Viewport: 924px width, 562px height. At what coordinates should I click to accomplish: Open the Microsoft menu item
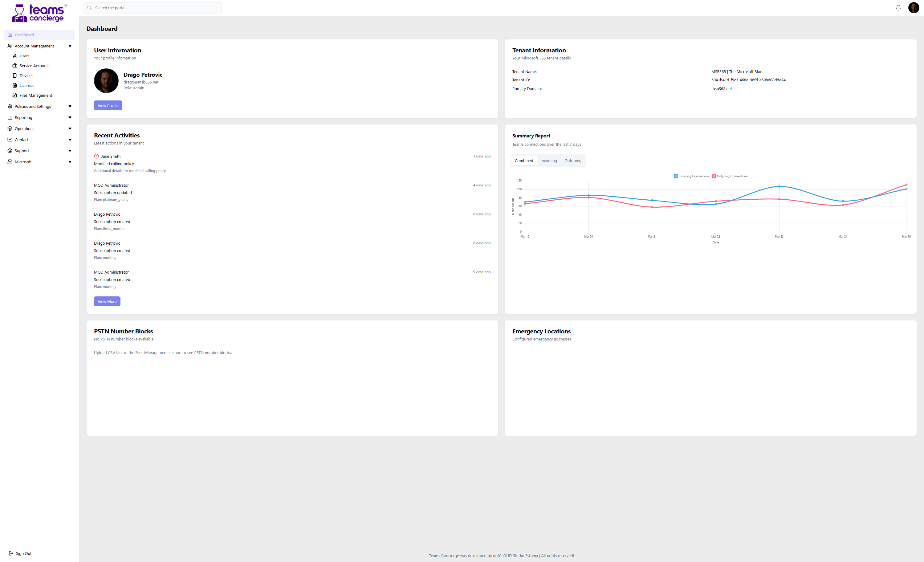23,161
